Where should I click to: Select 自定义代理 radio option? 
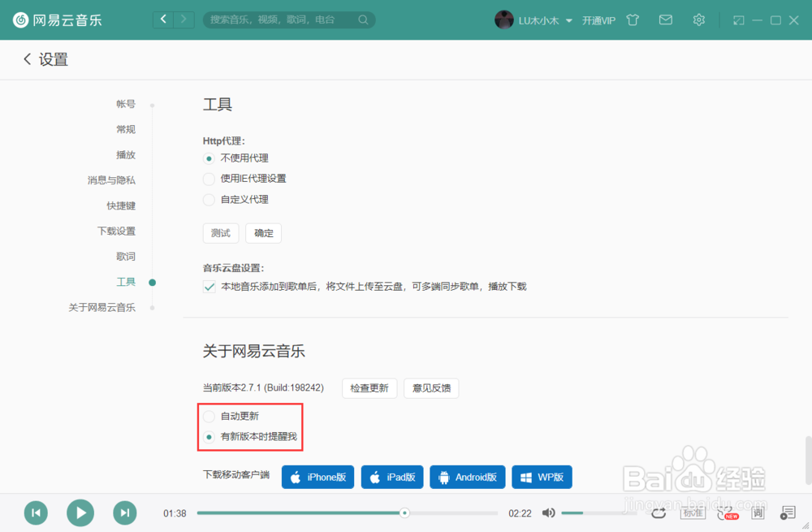(x=209, y=200)
